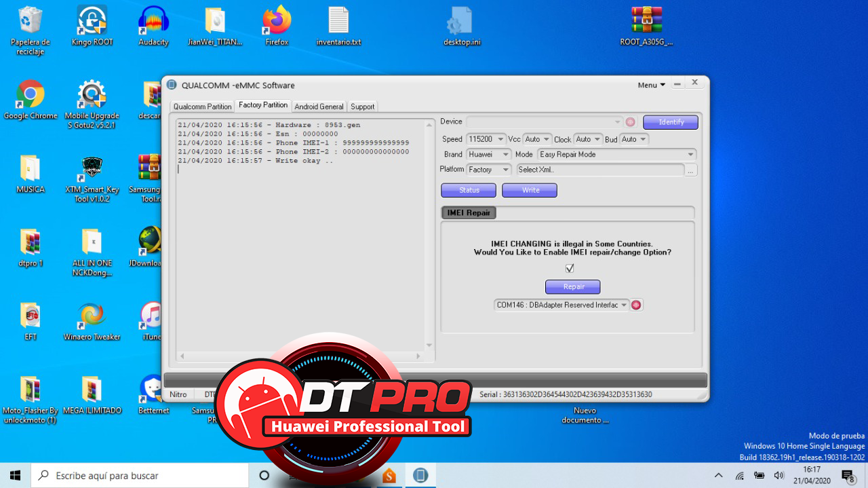Click the Serial number status text
Image resolution: width=868 pixels, height=488 pixels.
(566, 394)
